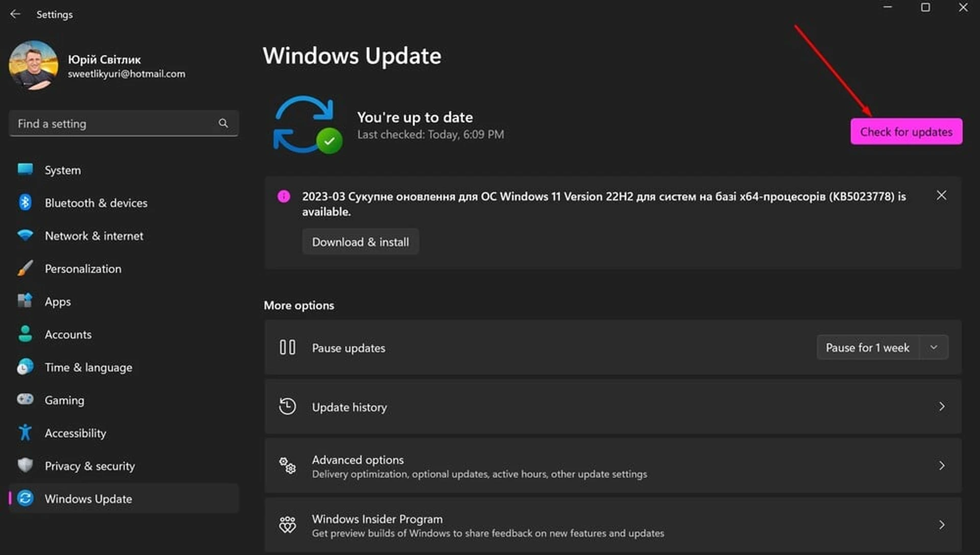Screen dimensions: 980x555
Task: Minimize the Settings window
Action: tap(888, 7)
